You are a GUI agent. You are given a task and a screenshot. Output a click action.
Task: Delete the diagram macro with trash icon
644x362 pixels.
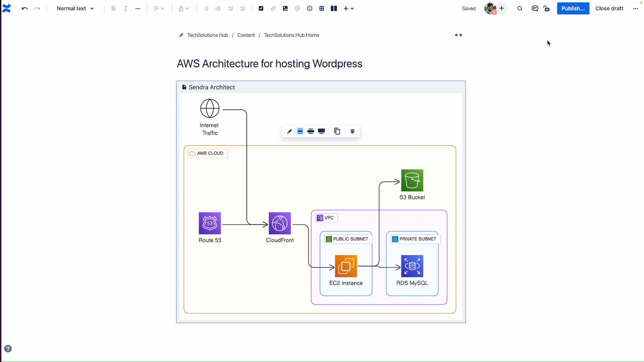pos(352,131)
